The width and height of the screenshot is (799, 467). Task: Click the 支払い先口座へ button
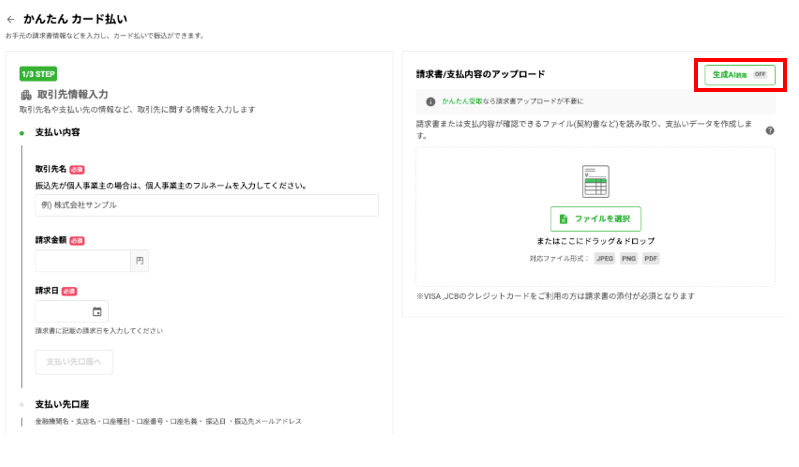pyautogui.click(x=74, y=362)
